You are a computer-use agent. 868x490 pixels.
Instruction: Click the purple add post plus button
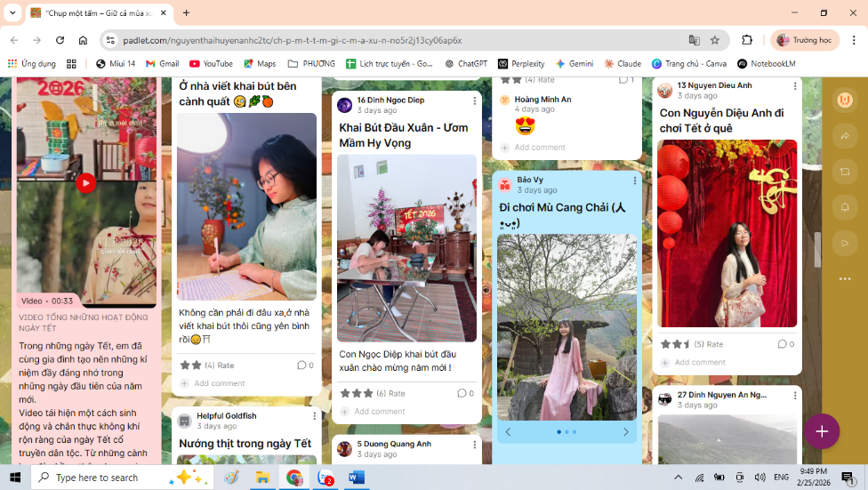pyautogui.click(x=822, y=431)
